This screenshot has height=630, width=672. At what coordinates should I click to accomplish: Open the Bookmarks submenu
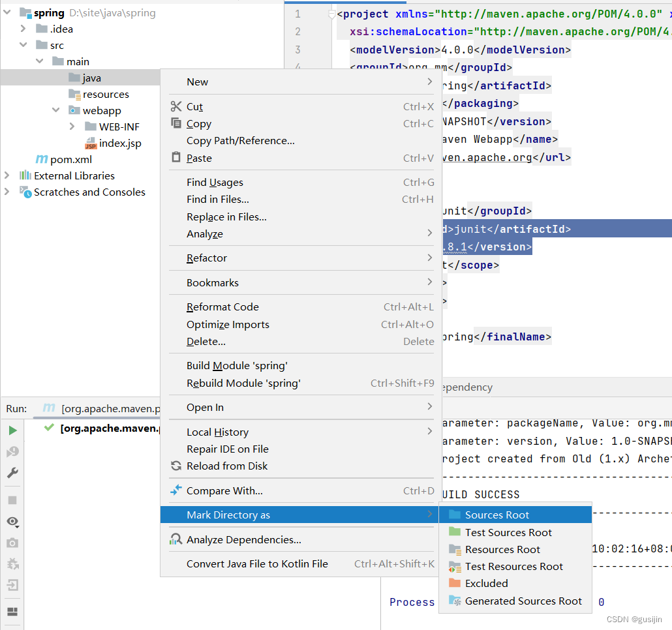[x=301, y=282]
